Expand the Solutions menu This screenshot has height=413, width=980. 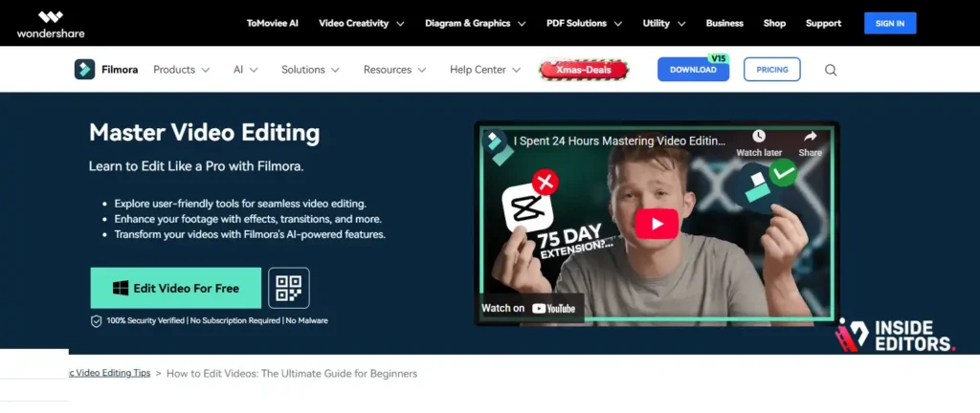tap(310, 70)
